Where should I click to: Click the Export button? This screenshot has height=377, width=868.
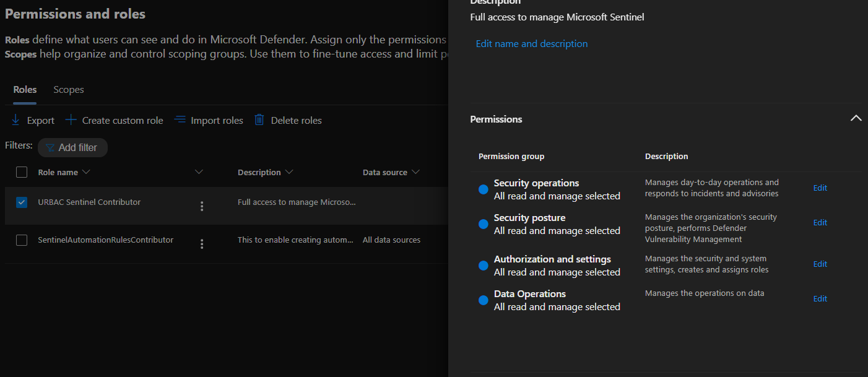pos(33,120)
